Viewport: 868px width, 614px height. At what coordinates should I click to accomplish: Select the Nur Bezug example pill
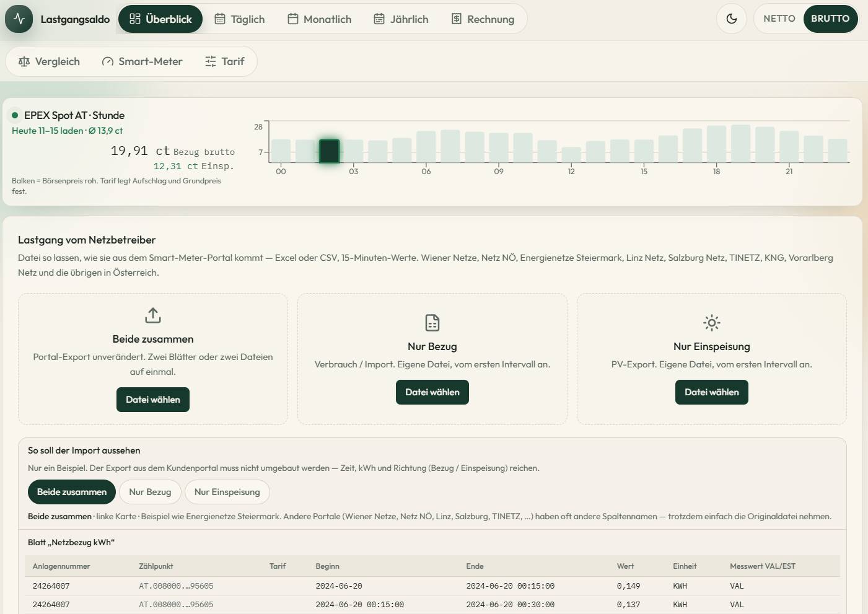[x=150, y=492]
